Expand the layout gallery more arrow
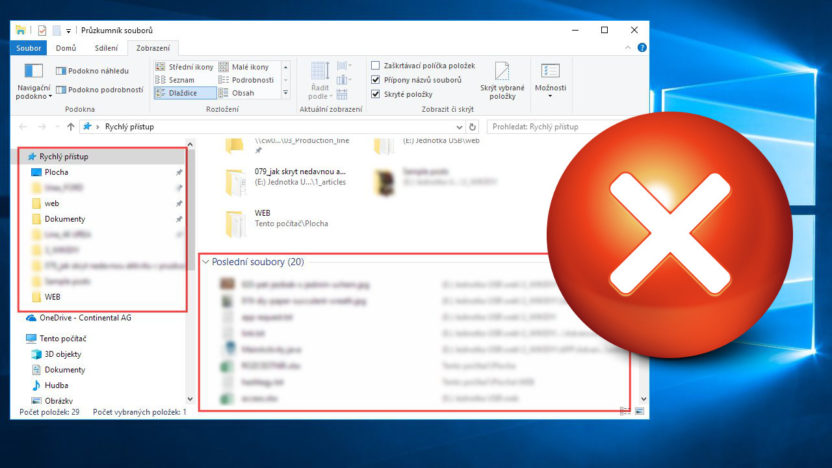The width and height of the screenshot is (832, 468). pyautogui.click(x=285, y=93)
